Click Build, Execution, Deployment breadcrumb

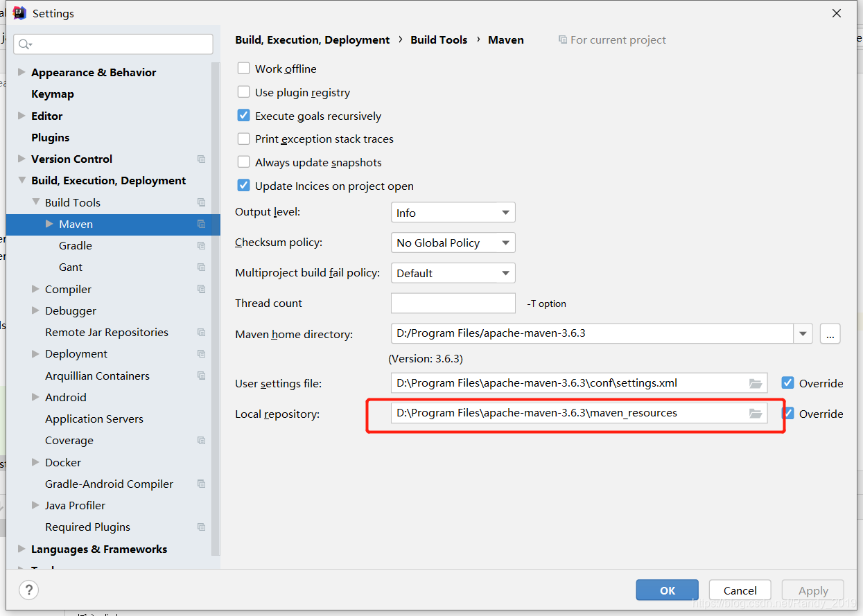312,40
